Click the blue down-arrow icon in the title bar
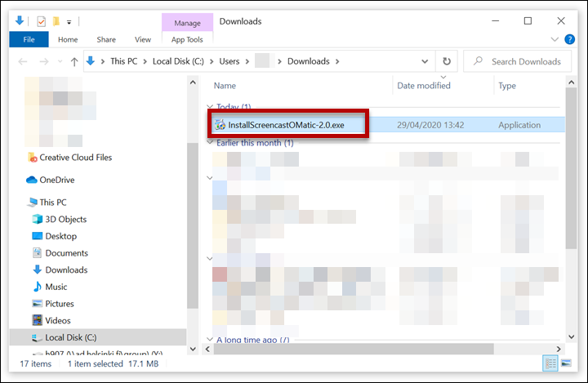588x383 pixels. (x=20, y=21)
